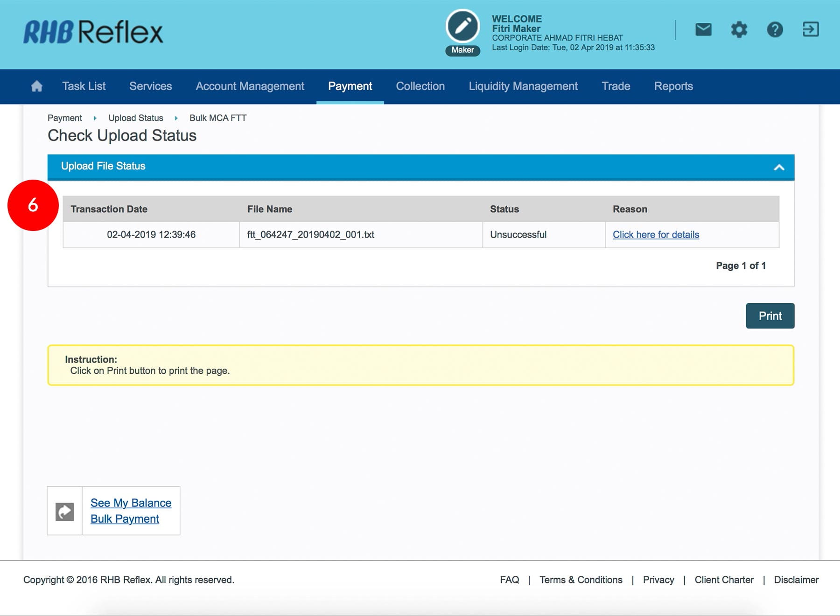Open Terms & Conditions footer link
This screenshot has height=616, width=840.
tap(581, 580)
